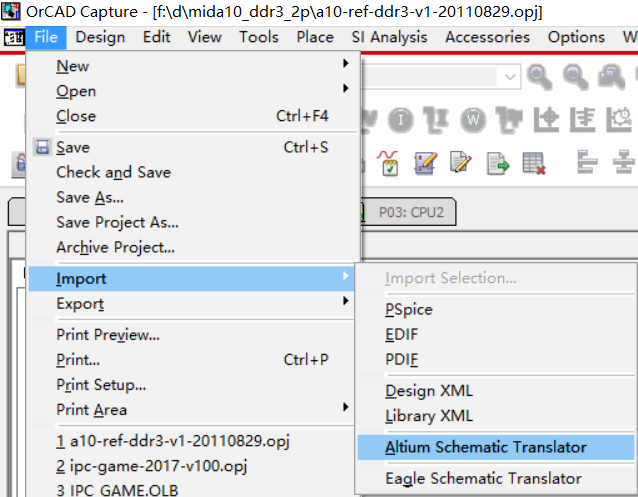Image resolution: width=638 pixels, height=497 pixels.
Task: Click the align left icon
Action: pyautogui.click(x=587, y=162)
